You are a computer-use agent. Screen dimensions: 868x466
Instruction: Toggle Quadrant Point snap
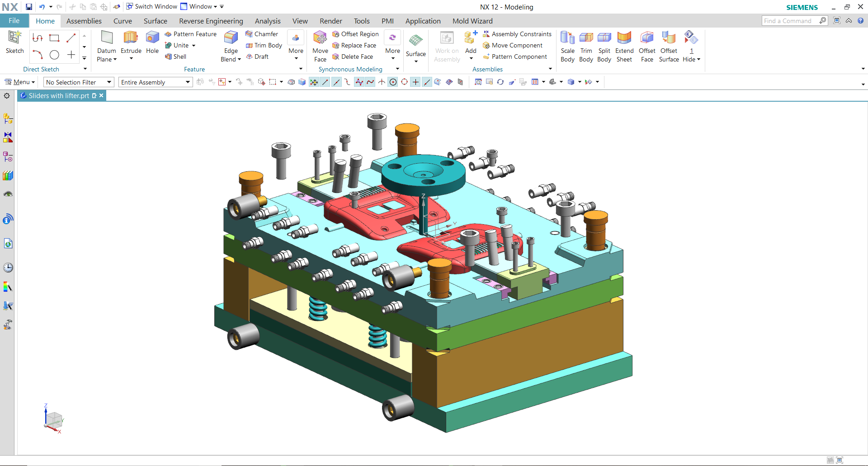click(x=404, y=82)
